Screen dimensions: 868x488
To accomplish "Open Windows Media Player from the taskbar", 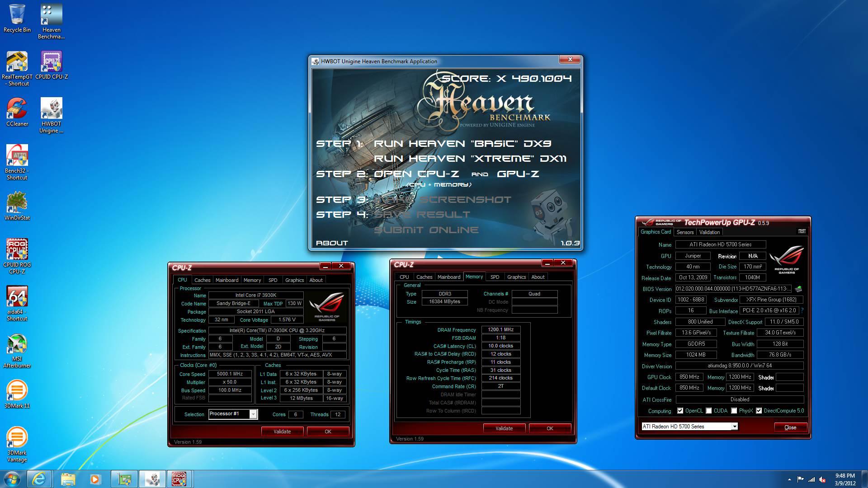I will [x=95, y=479].
